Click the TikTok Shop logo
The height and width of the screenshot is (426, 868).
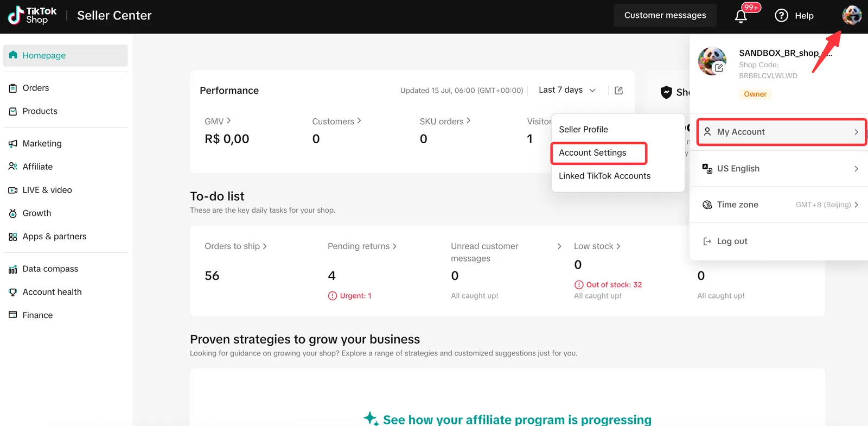(x=32, y=15)
